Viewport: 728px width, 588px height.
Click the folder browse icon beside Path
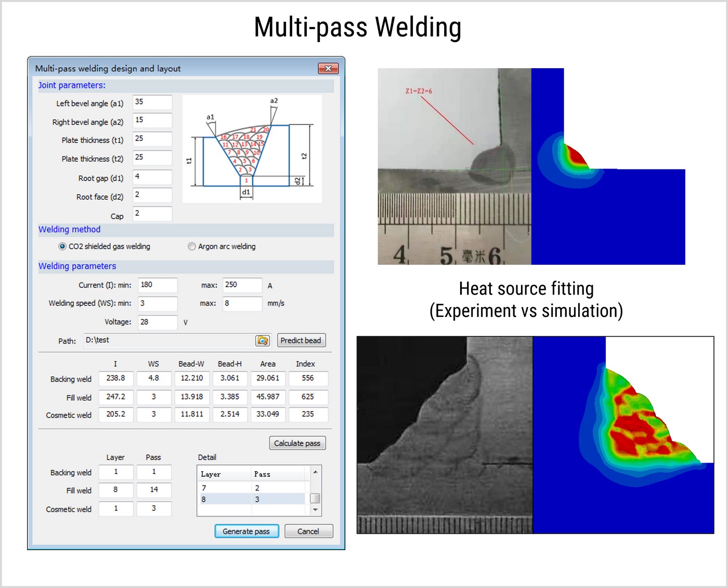[x=263, y=340]
